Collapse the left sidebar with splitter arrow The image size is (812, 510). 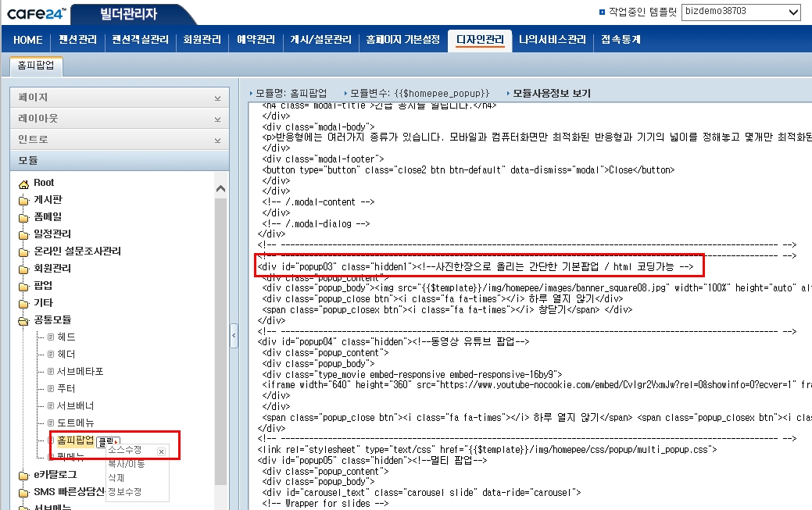(234, 336)
